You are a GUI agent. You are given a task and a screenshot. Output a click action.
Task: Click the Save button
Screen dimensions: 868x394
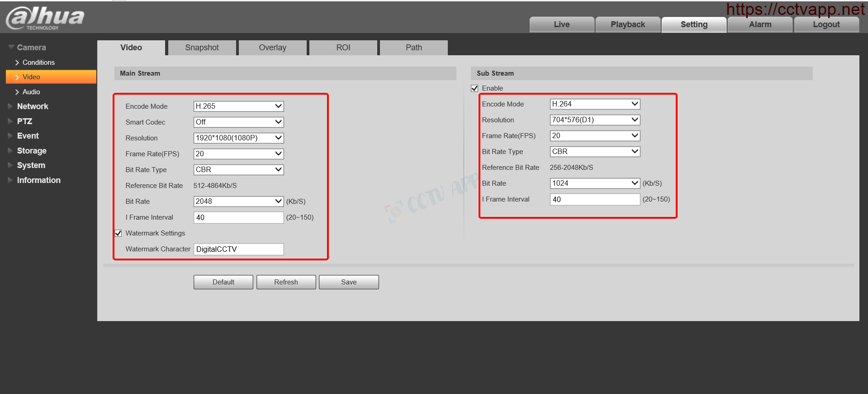tap(349, 282)
